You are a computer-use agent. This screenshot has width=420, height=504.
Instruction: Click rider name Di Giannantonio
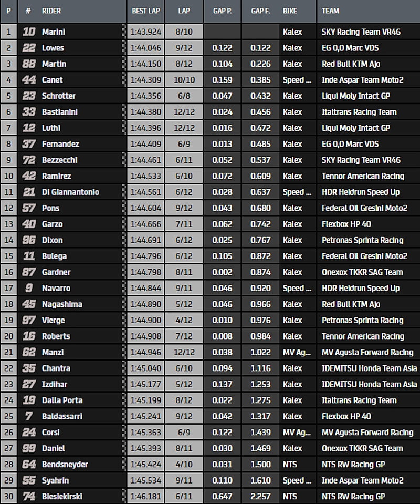(x=70, y=192)
